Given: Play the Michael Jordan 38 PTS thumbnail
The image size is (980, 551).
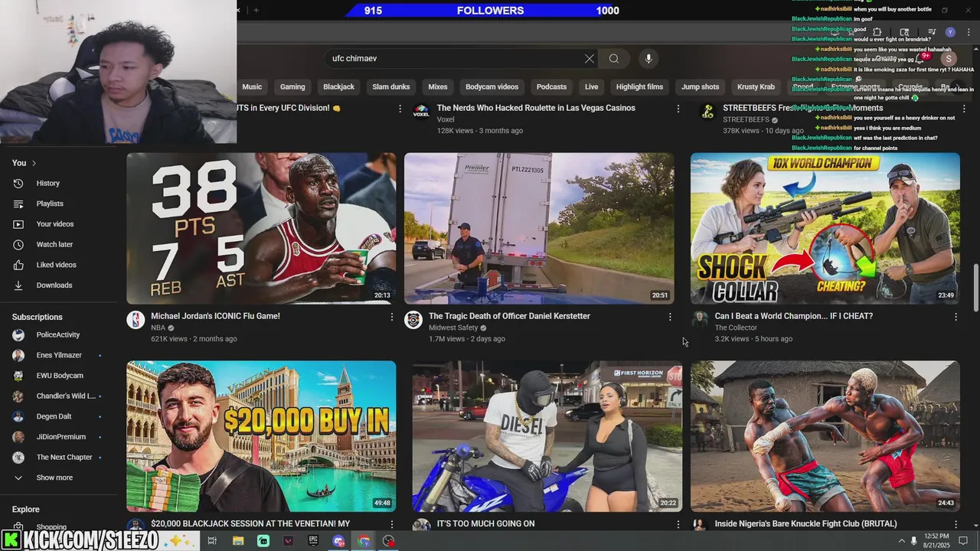Looking at the screenshot, I should point(261,229).
